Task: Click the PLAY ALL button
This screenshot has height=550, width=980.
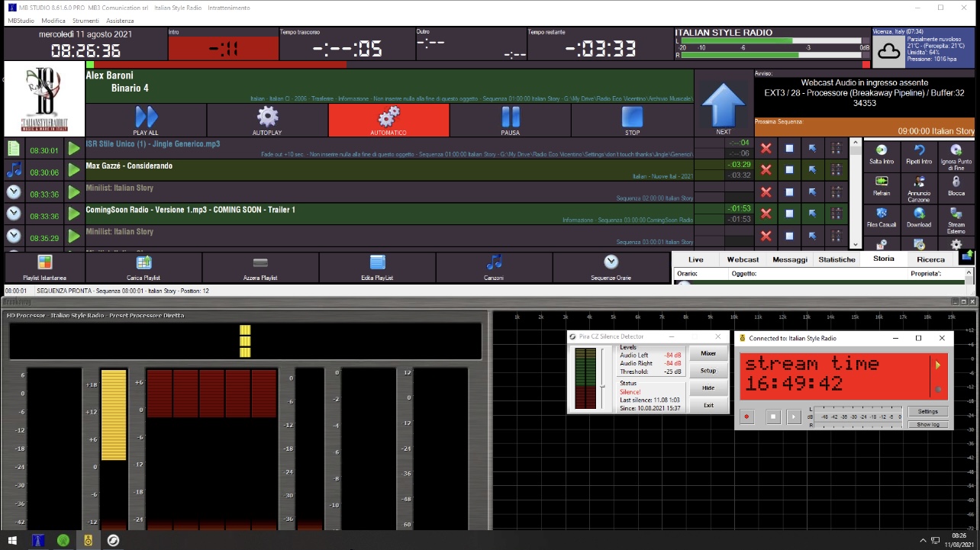Action: (146, 121)
